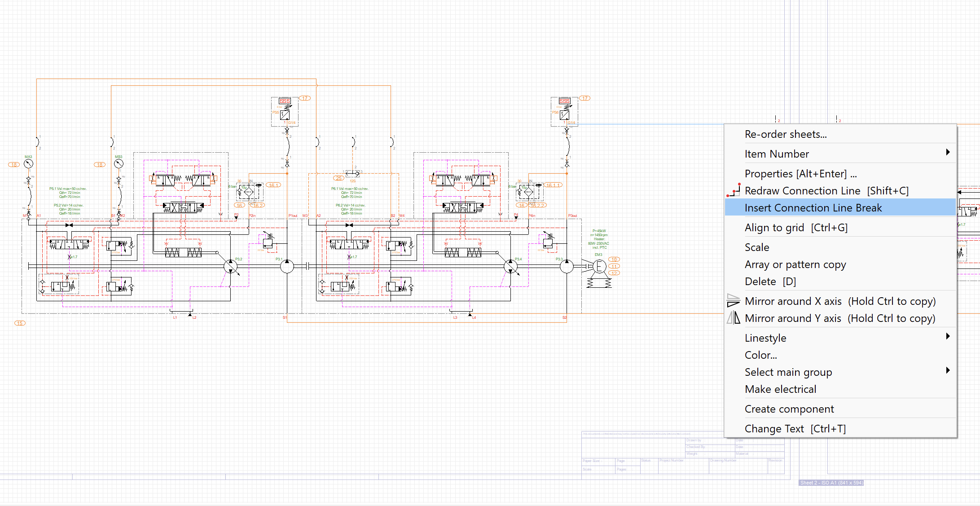Screen dimensions: 980x506
Task: Click the Mirror around X axis icon
Action: pyautogui.click(x=734, y=301)
